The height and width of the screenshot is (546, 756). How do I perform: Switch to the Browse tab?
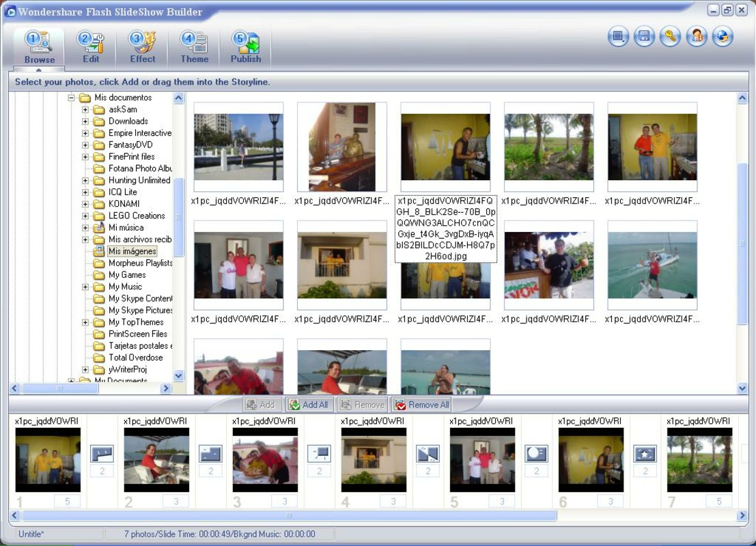tap(39, 43)
